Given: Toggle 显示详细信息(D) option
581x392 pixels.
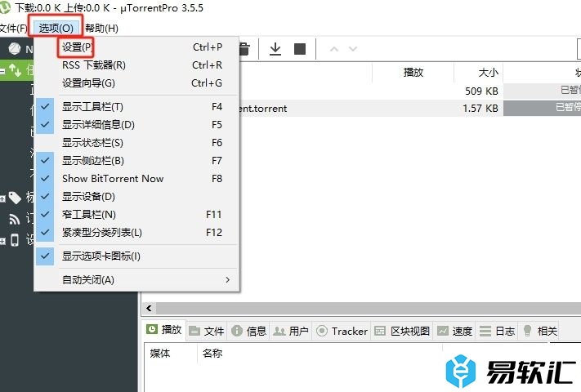Looking at the screenshot, I should 136,124.
